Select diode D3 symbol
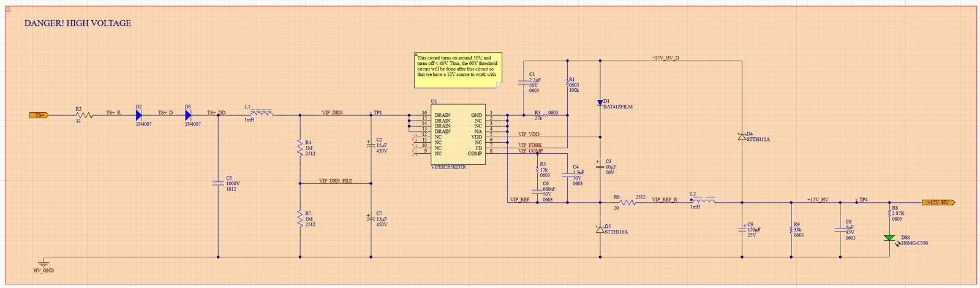This screenshot has height=288, width=980. point(188,115)
